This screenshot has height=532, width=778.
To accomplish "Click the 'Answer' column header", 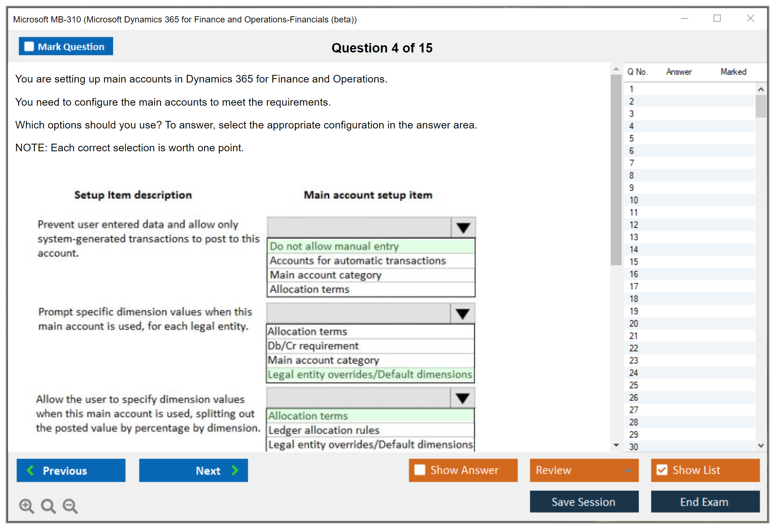I will [679, 72].
